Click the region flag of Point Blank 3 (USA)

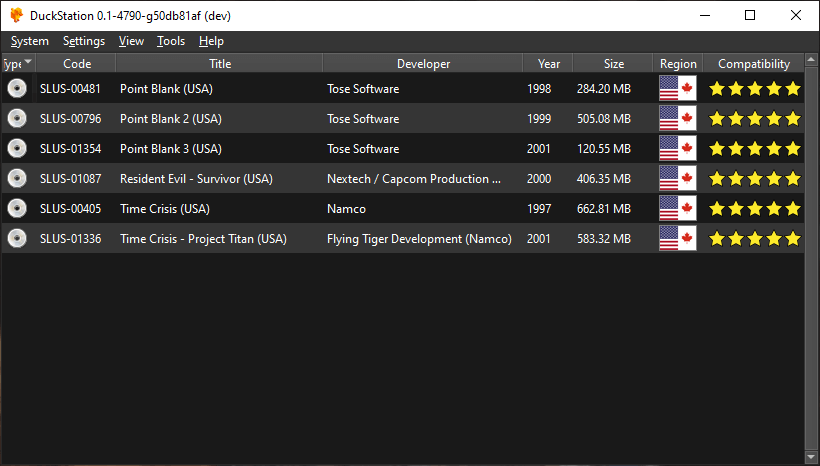[678, 149]
